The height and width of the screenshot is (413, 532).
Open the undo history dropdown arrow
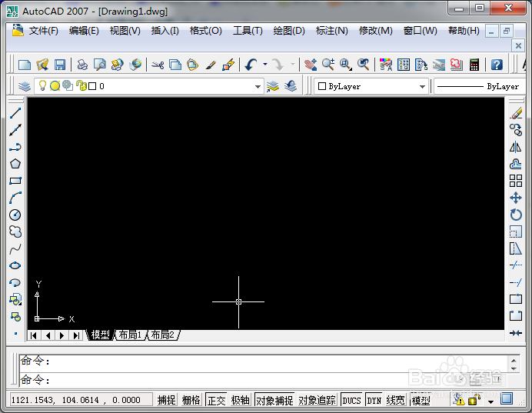pyautogui.click(x=265, y=64)
